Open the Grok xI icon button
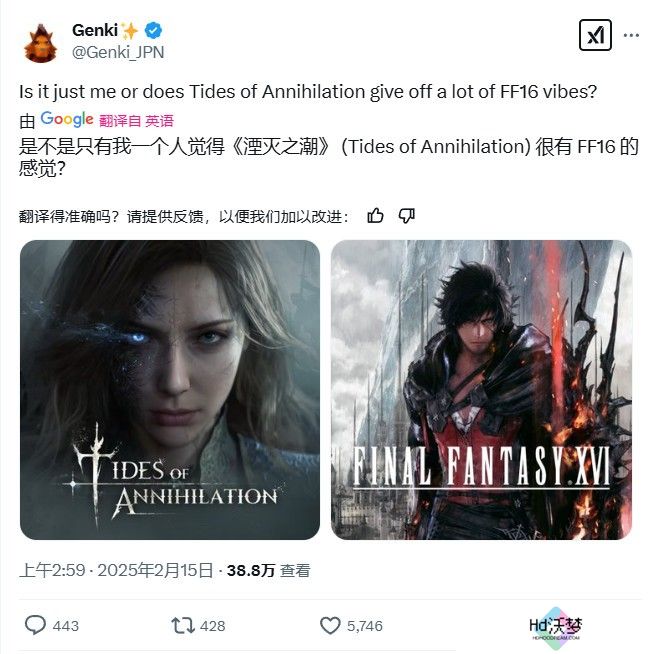Image resolution: width=656 pixels, height=654 pixels. point(595,35)
